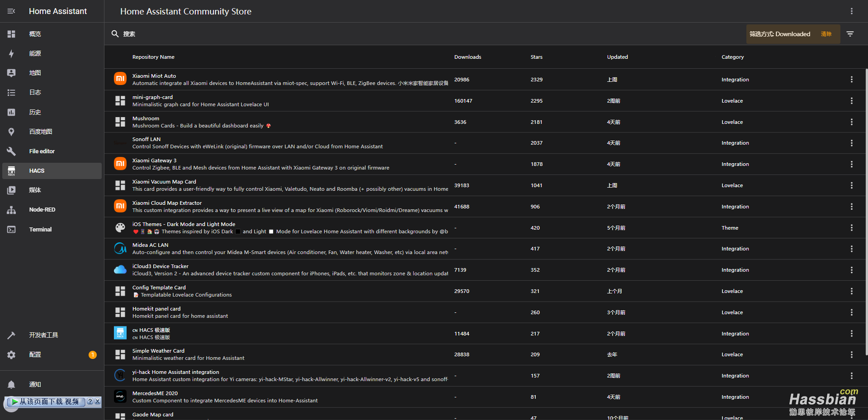Click the repository list vertical scrollbar
The width and height of the screenshot is (868, 420).
[866, 212]
